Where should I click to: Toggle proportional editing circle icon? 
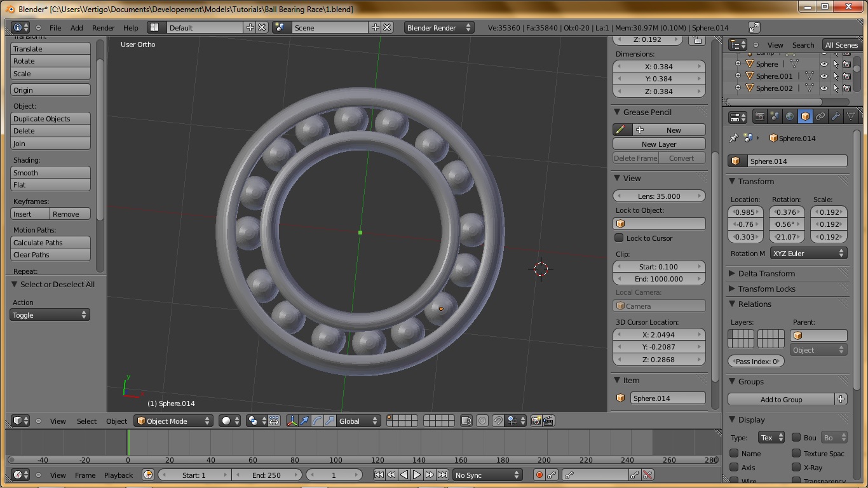tap(482, 421)
